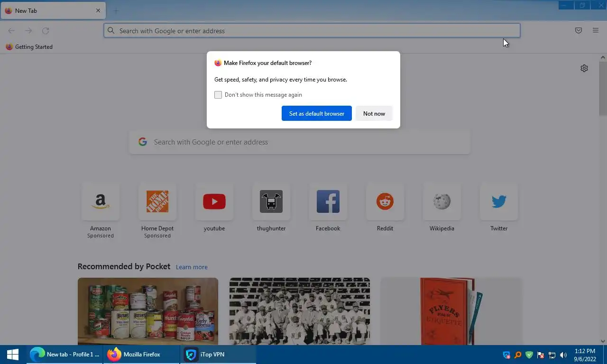Switch to Mozilla Firefox taskbar button
This screenshot has height=364, width=607.
tap(141, 355)
